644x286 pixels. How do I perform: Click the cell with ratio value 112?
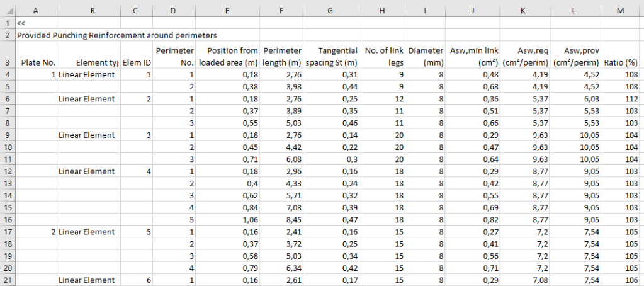pyautogui.click(x=619, y=99)
